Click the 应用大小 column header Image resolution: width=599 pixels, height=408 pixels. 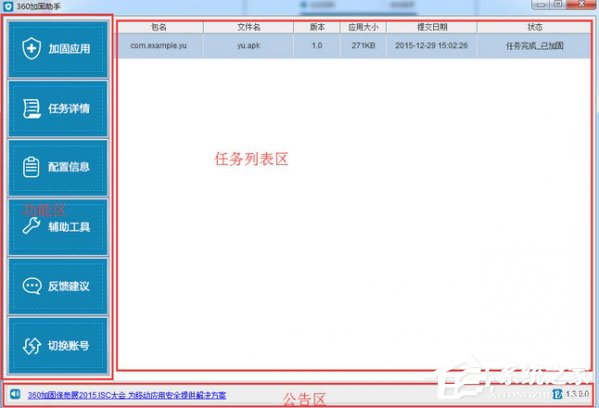pos(363,27)
